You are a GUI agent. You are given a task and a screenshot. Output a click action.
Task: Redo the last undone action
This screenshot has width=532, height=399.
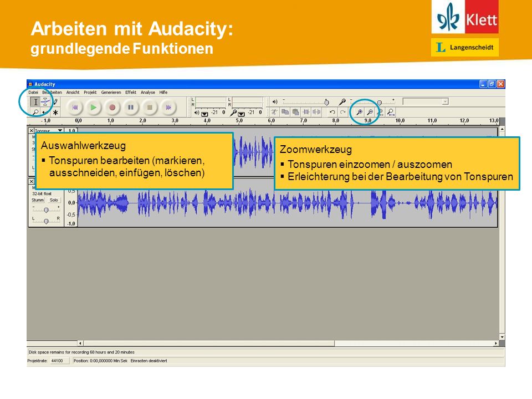coord(343,112)
